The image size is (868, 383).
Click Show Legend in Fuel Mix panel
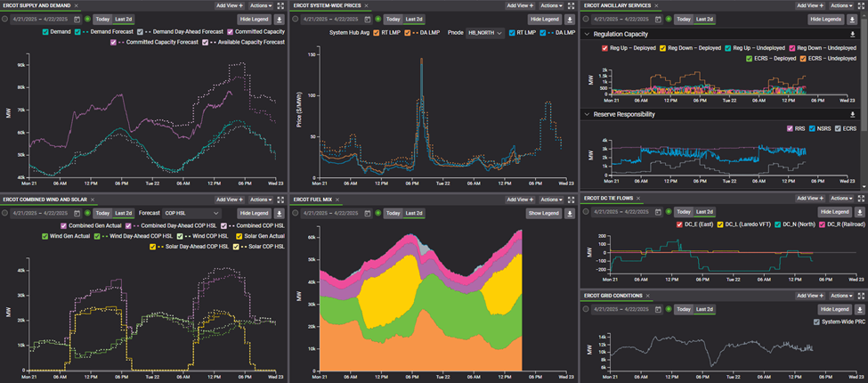click(x=544, y=213)
